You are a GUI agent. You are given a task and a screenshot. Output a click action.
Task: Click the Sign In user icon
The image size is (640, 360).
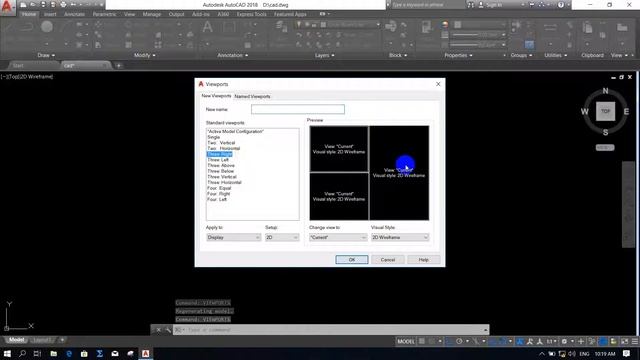point(481,4)
